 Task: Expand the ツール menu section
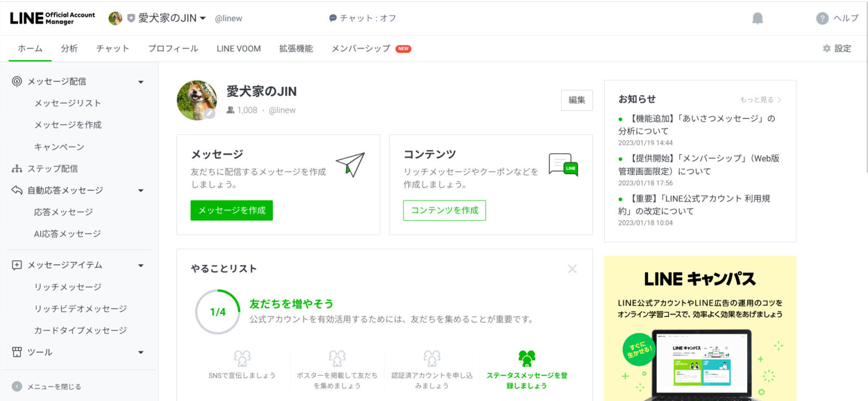(141, 352)
